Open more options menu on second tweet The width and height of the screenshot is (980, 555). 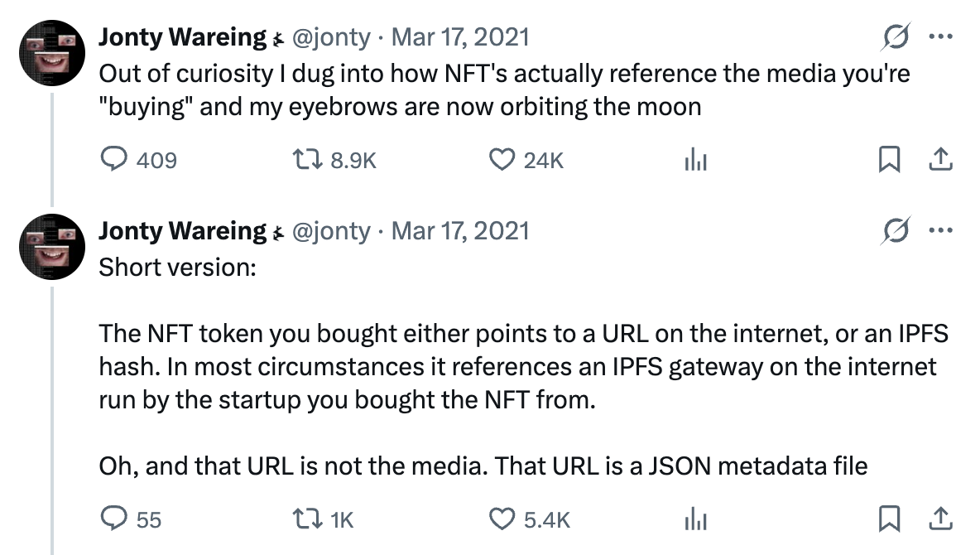[941, 230]
